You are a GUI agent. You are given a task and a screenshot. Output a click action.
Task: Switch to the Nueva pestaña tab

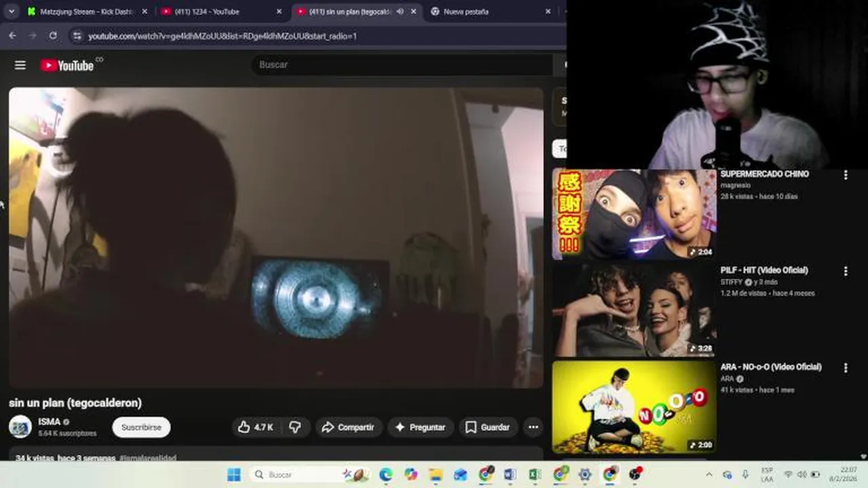click(466, 12)
